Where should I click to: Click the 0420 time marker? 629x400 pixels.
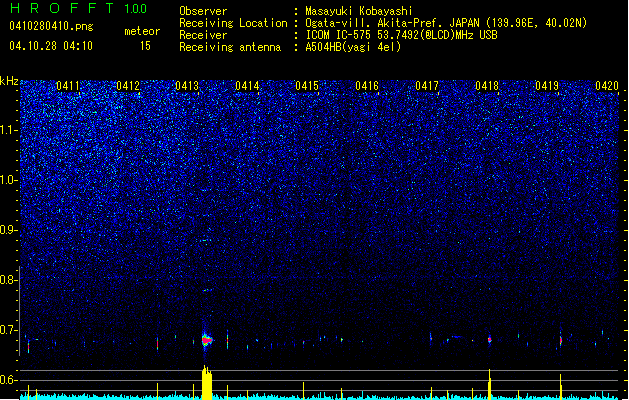pyautogui.click(x=607, y=86)
